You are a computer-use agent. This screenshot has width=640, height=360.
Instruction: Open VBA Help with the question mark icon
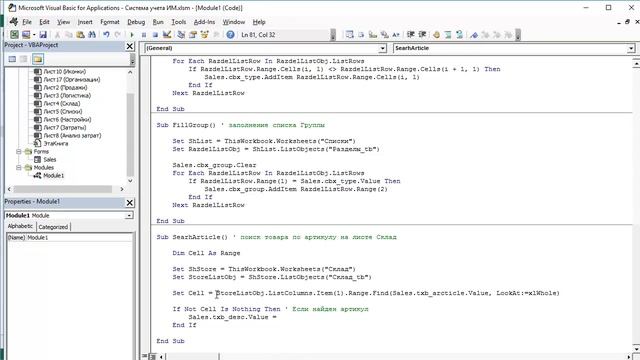(x=230, y=35)
